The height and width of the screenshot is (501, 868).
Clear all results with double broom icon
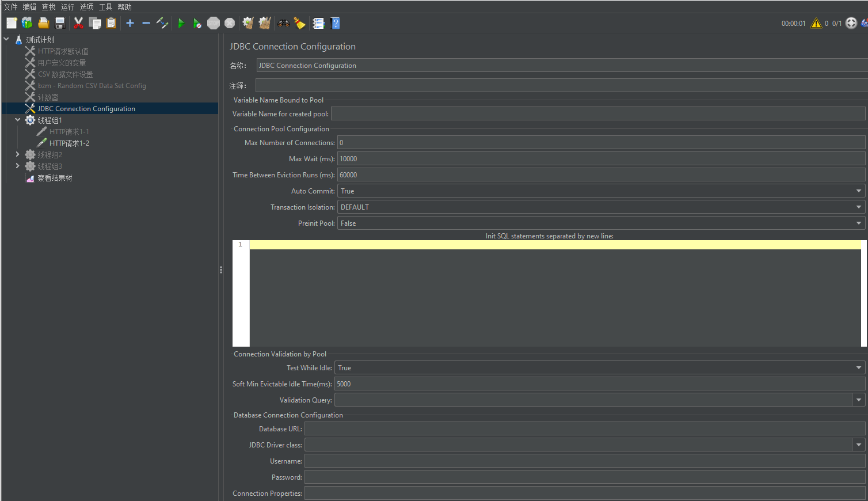(265, 23)
